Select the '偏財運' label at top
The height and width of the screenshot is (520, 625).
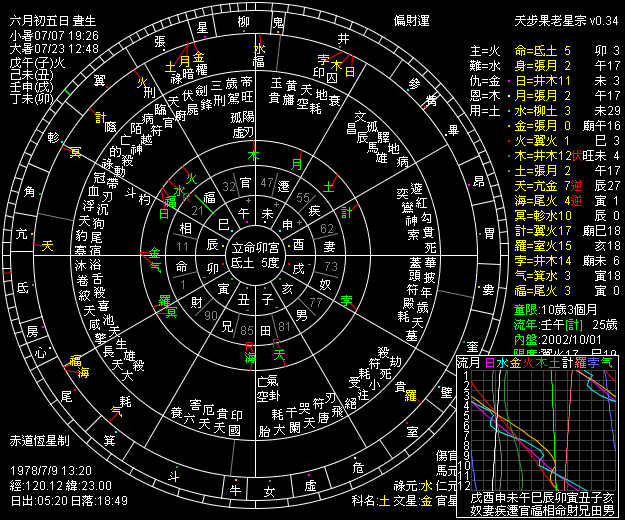click(411, 21)
